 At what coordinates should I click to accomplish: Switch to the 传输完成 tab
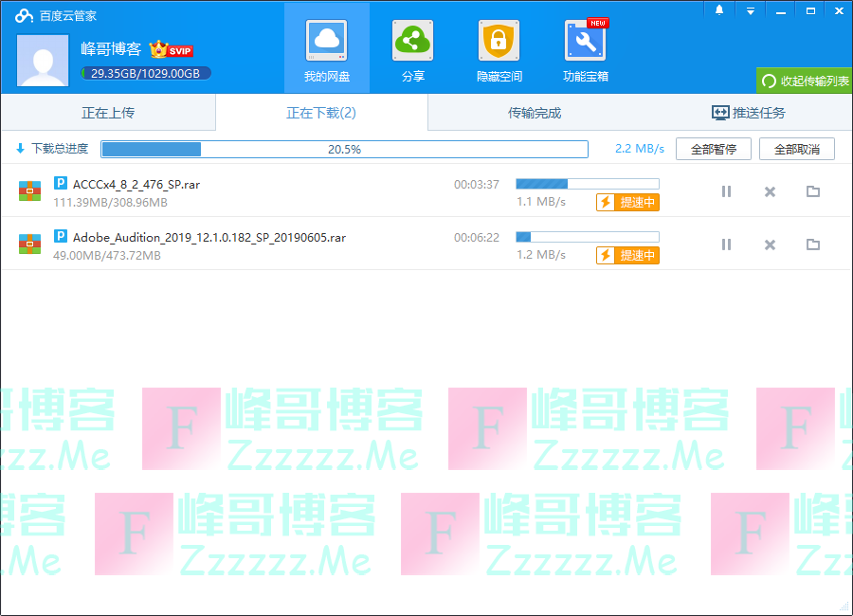click(535, 113)
